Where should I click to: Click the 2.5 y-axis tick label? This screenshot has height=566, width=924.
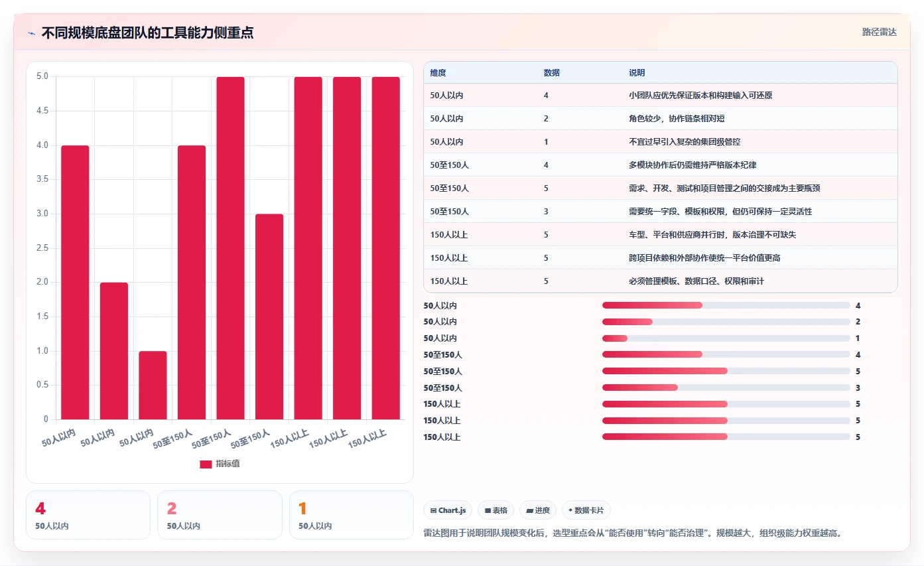41,248
